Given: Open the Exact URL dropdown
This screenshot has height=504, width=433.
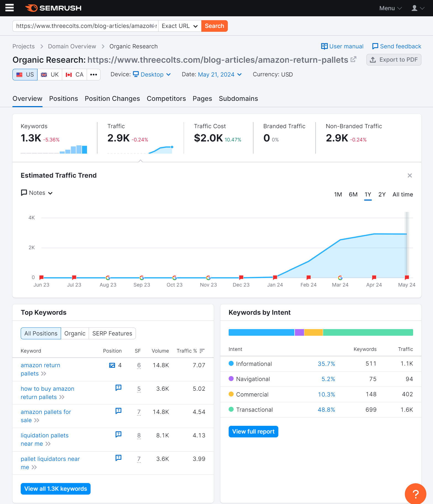Looking at the screenshot, I should pyautogui.click(x=180, y=26).
